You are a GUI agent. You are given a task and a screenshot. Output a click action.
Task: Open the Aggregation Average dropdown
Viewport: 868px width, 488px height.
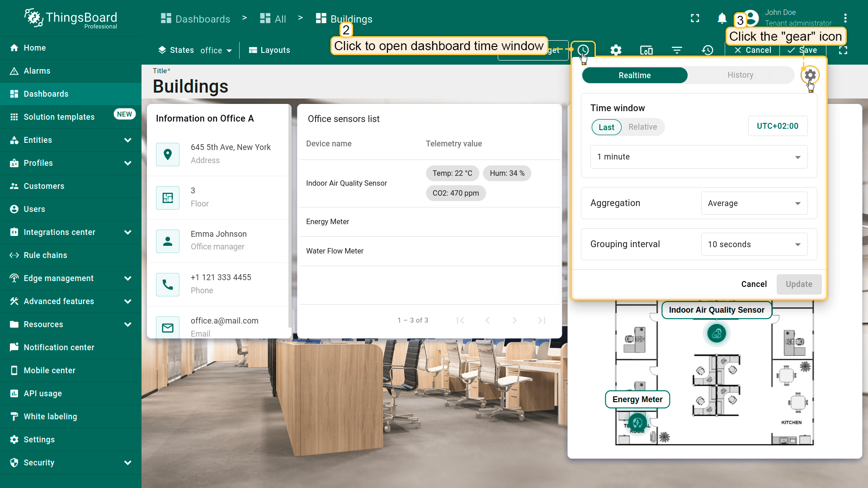tap(754, 203)
